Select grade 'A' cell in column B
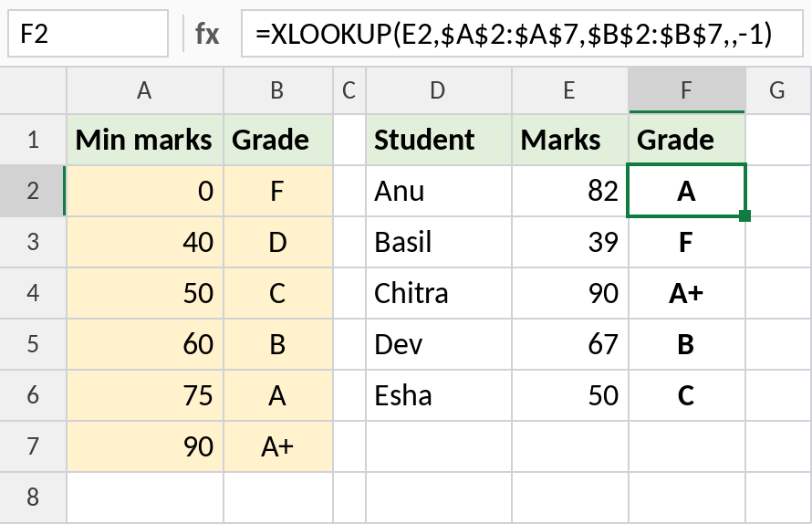The width and height of the screenshot is (812, 524). 278,395
